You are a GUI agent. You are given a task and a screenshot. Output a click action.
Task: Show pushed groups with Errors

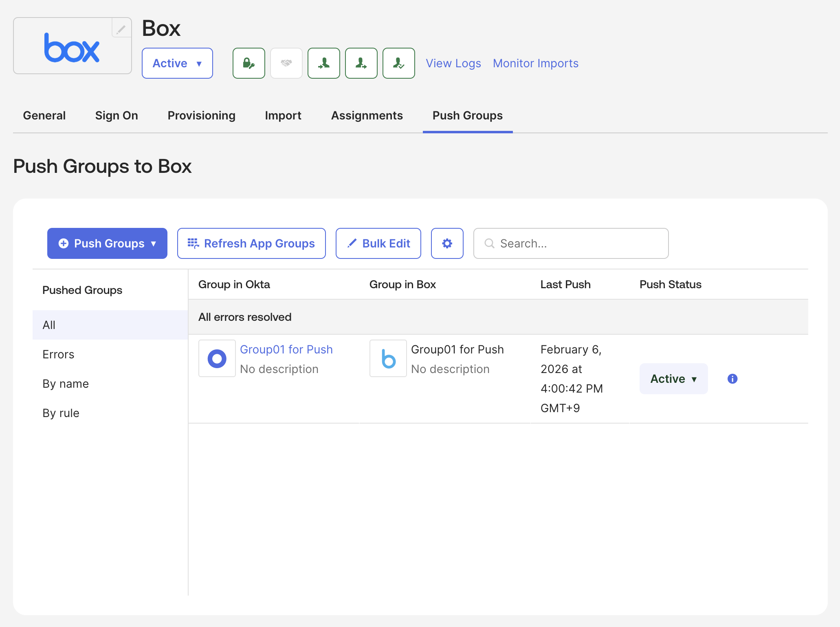coord(110,354)
